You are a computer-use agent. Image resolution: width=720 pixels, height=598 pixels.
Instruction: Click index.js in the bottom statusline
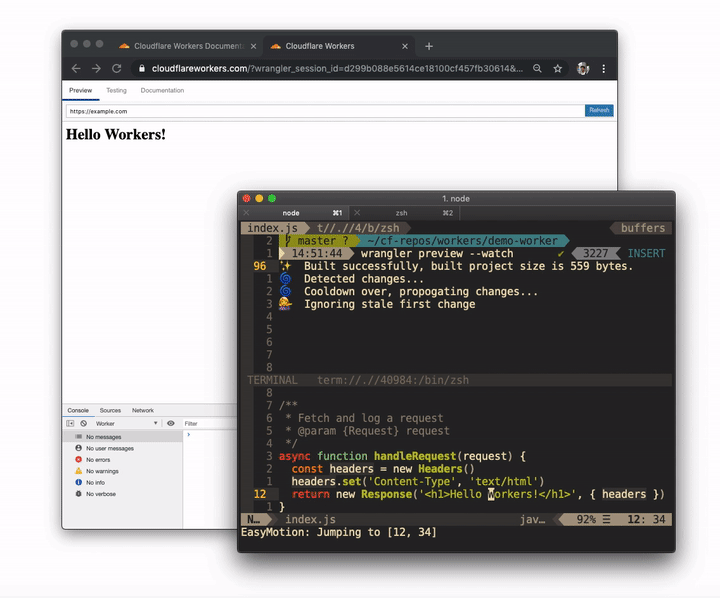[x=310, y=519]
